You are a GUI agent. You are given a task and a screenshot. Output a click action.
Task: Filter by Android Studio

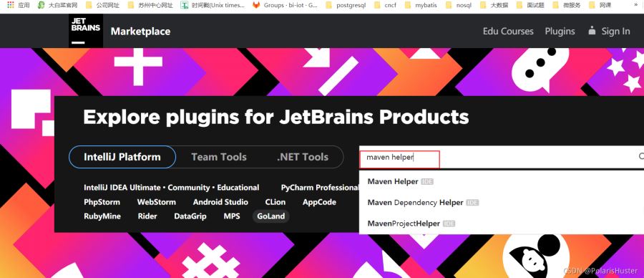point(220,202)
